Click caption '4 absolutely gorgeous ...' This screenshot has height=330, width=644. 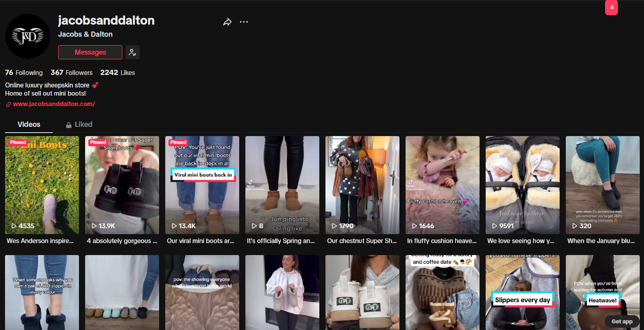pyautogui.click(x=122, y=241)
